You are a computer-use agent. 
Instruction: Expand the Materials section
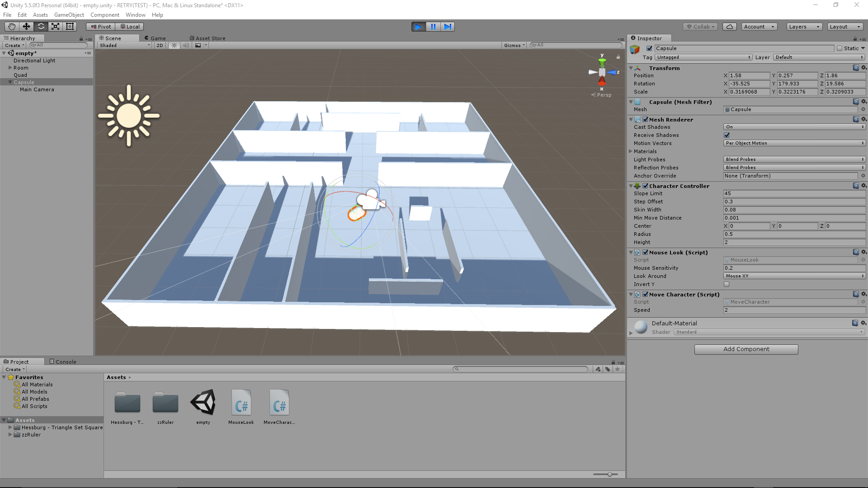point(631,151)
